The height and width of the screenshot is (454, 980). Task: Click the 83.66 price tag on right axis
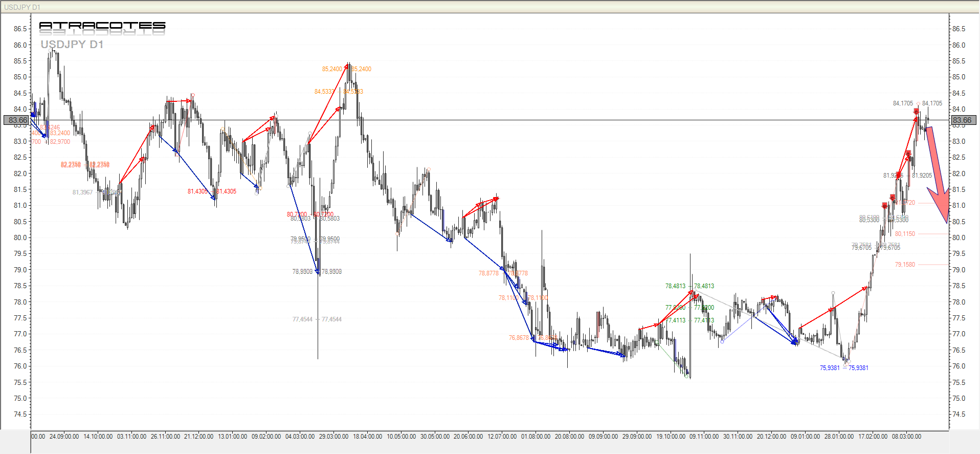pyautogui.click(x=962, y=120)
